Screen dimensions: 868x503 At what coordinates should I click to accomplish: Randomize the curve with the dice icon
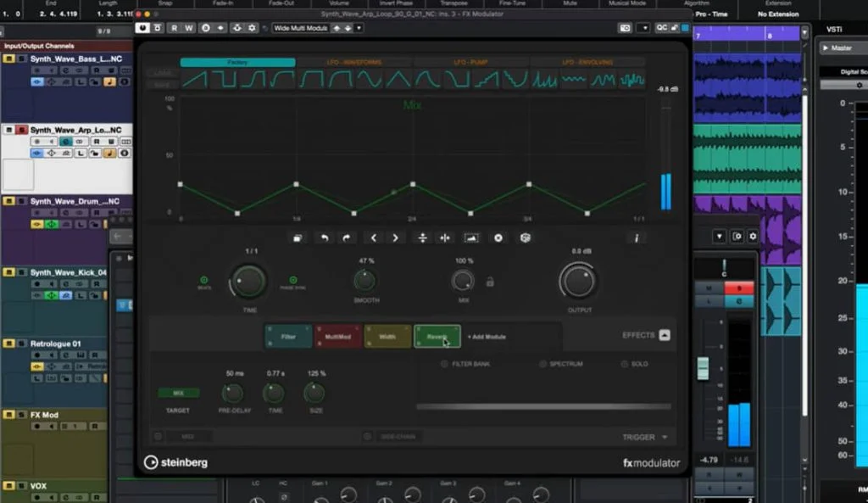click(526, 238)
